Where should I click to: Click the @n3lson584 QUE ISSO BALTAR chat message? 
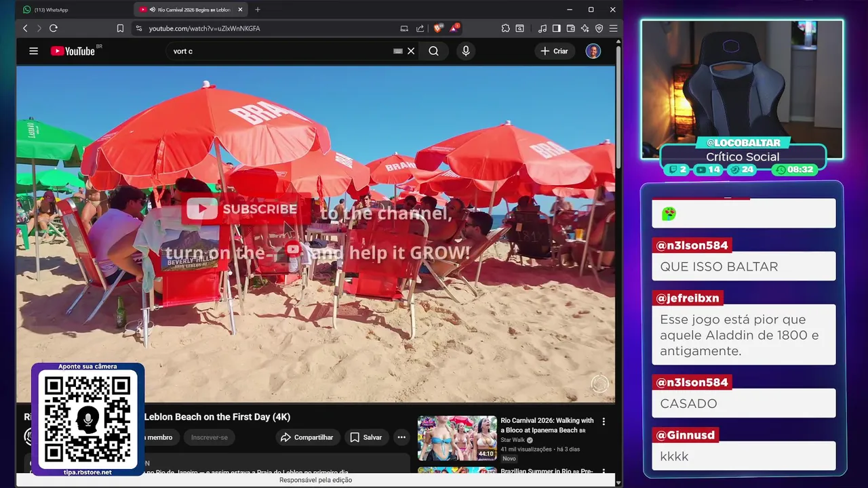[x=744, y=266]
